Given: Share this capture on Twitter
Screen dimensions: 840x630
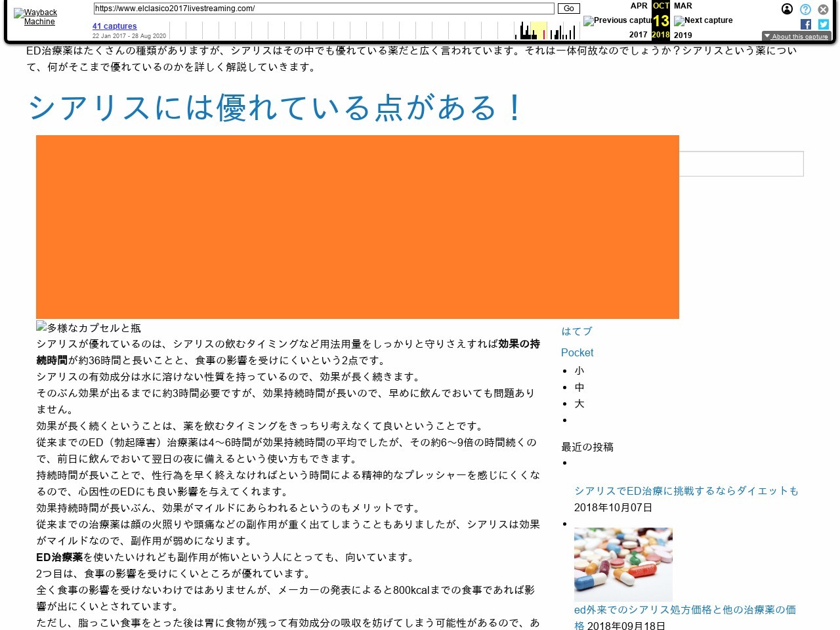Looking at the screenshot, I should (x=824, y=24).
